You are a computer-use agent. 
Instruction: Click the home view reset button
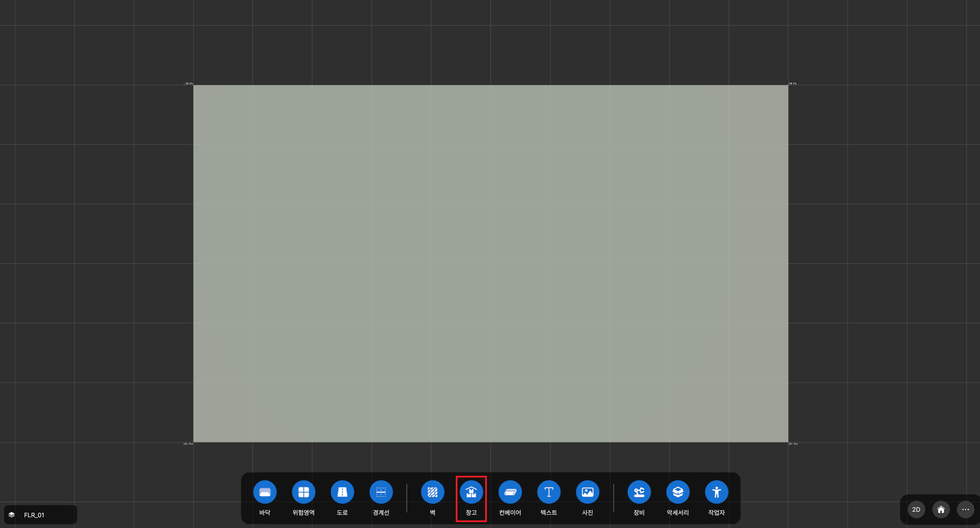click(x=941, y=509)
